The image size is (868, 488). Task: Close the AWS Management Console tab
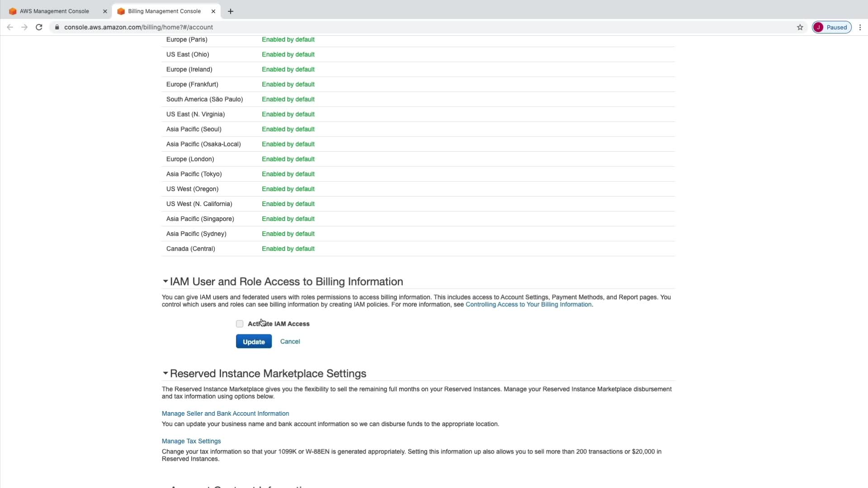[105, 11]
